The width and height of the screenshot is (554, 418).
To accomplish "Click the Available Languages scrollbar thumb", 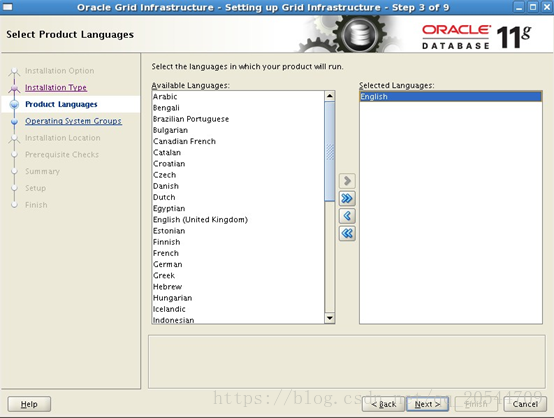I will tap(330, 152).
